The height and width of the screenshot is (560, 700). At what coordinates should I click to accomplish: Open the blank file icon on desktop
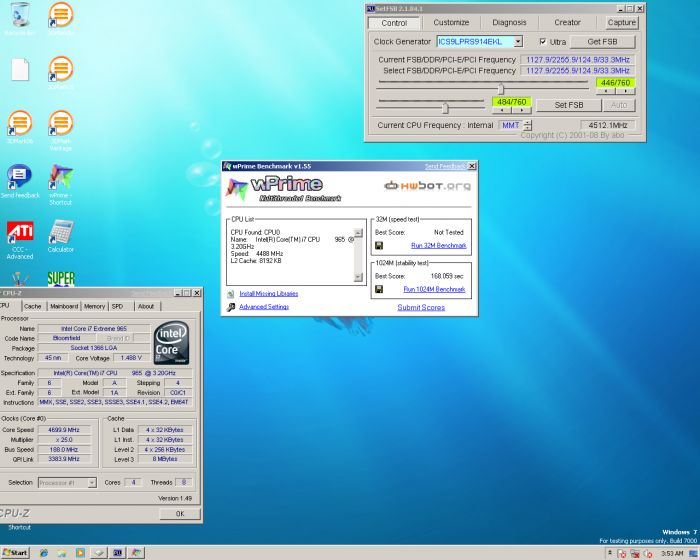[x=20, y=70]
